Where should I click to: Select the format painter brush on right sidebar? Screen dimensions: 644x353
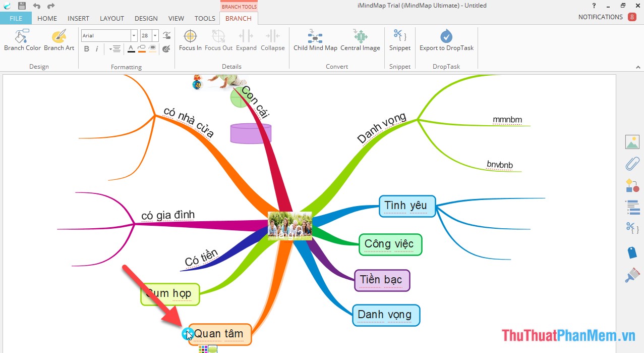[x=632, y=275]
